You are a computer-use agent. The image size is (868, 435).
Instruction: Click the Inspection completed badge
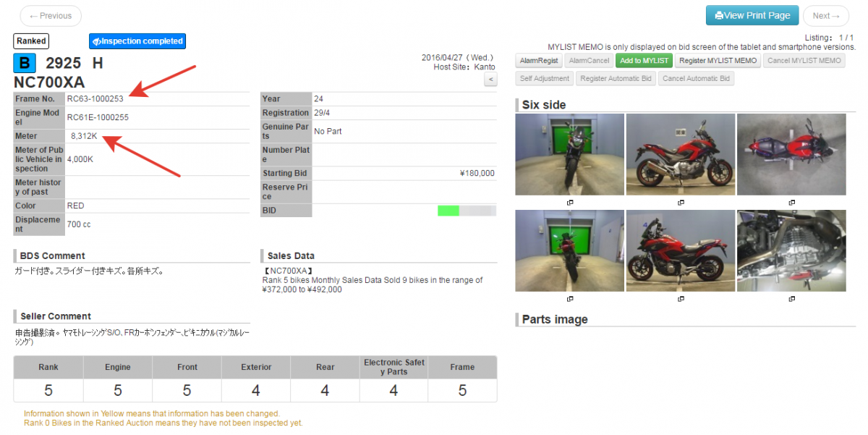pos(137,41)
